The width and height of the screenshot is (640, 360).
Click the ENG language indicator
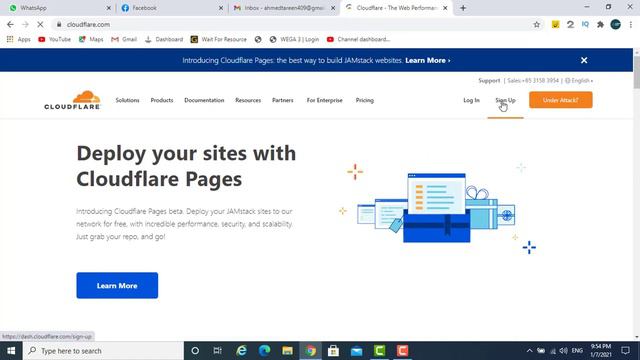[577, 351]
